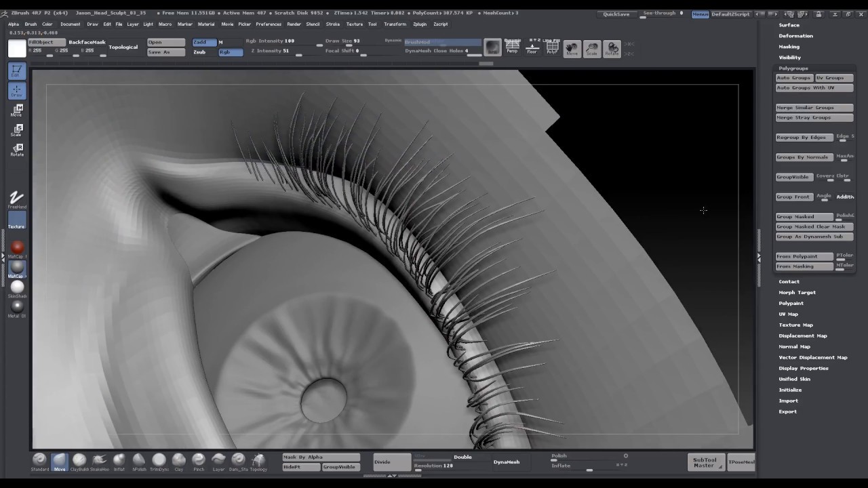Expand the Visibility subpalette
The height and width of the screenshot is (488, 868).
[x=789, y=58]
